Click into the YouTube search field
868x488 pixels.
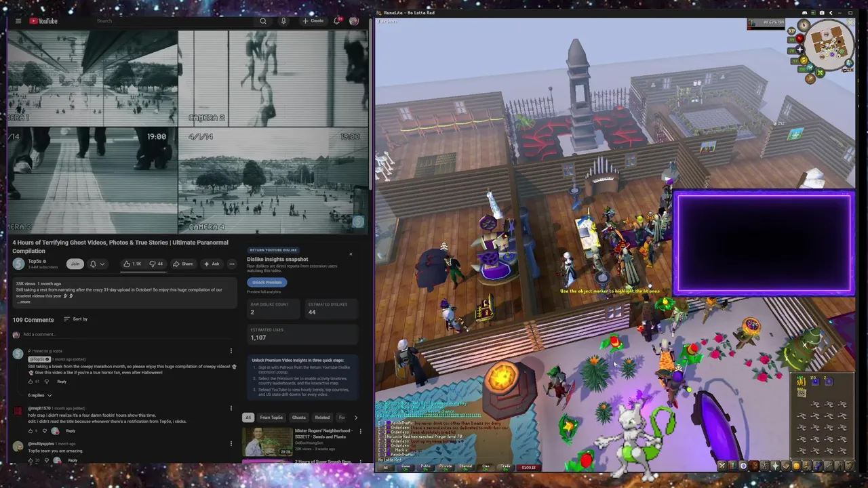pyautogui.click(x=173, y=21)
